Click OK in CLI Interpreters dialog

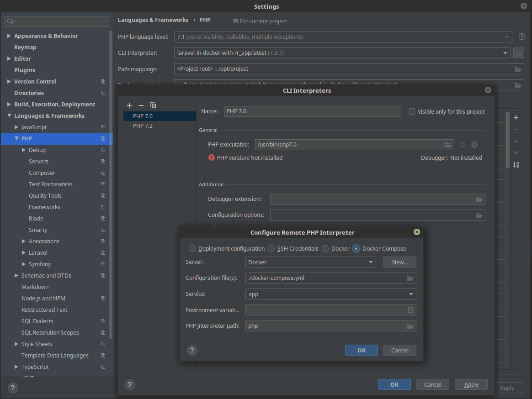(x=394, y=384)
